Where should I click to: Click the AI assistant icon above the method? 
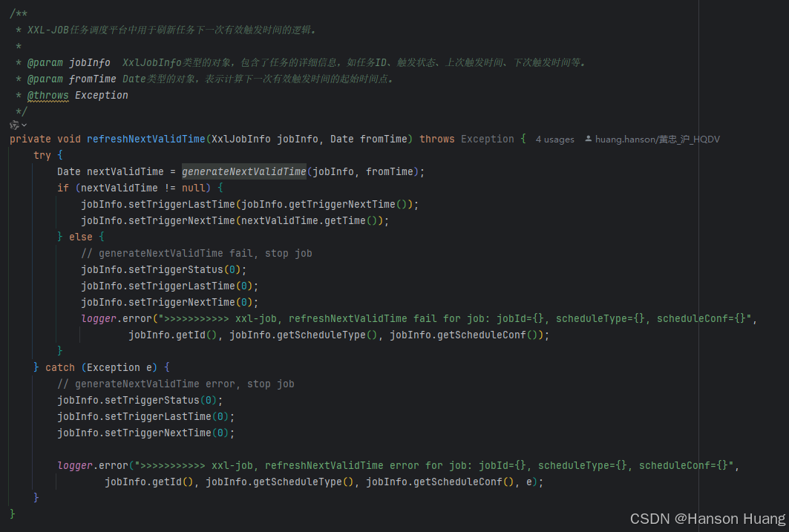point(14,125)
